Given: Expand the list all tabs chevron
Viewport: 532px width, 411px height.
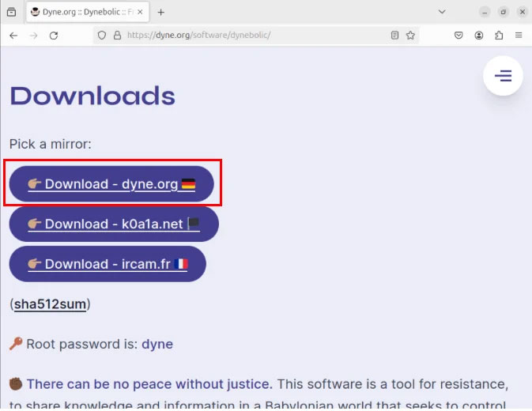Looking at the screenshot, I should click(442, 12).
